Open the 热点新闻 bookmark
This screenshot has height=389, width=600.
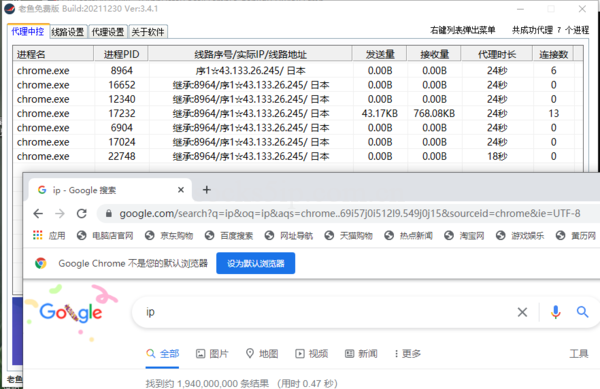pos(408,236)
